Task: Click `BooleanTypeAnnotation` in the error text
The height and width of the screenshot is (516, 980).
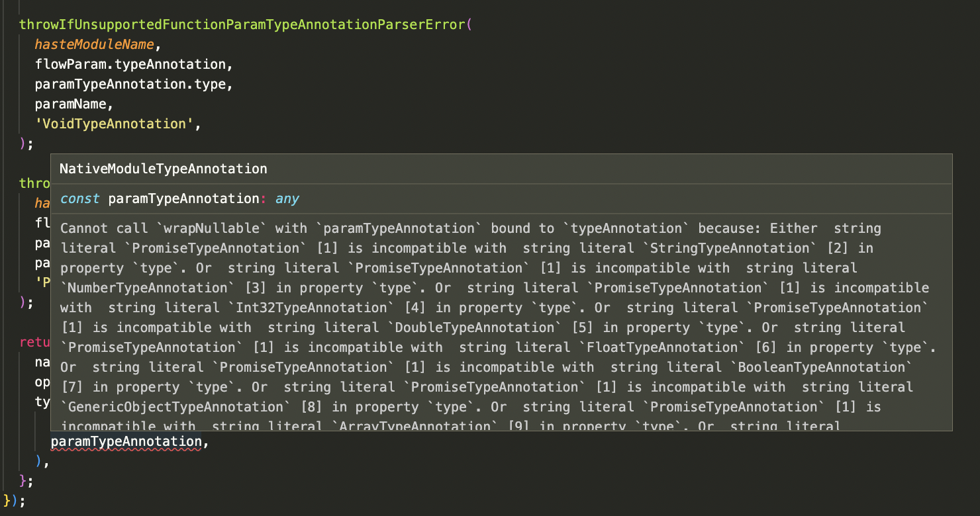Action: pyautogui.click(x=822, y=367)
